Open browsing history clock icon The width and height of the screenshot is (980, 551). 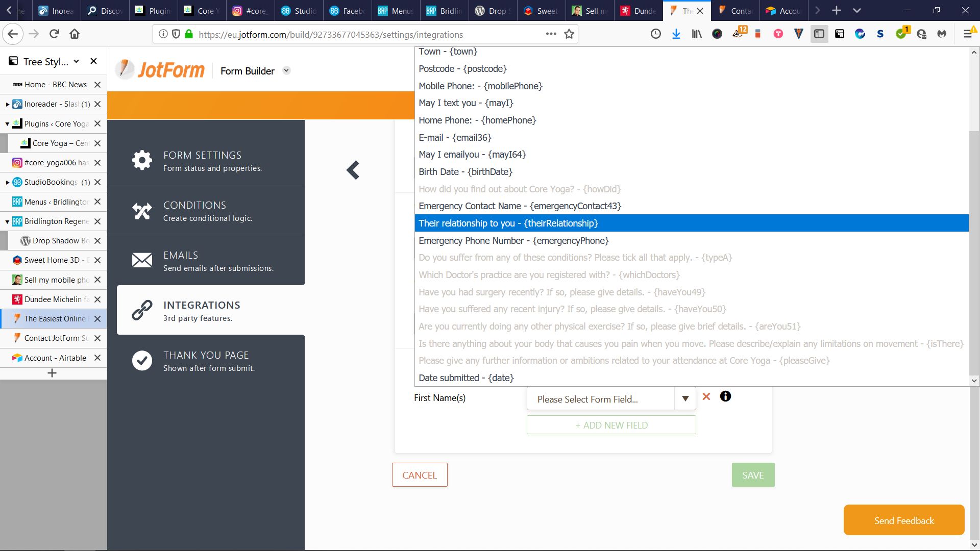tap(656, 34)
